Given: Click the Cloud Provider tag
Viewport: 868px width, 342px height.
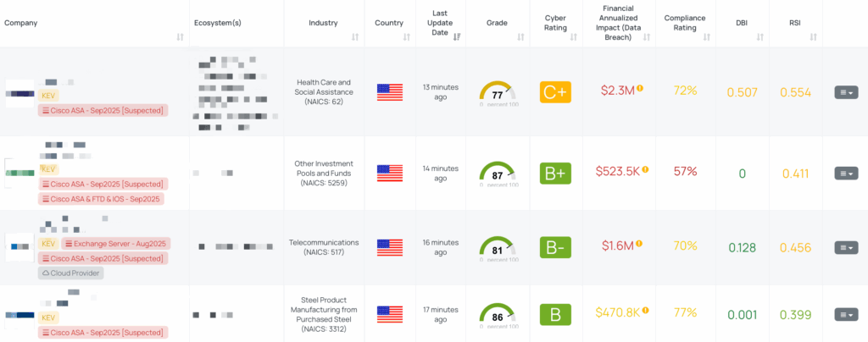Looking at the screenshot, I should click(x=70, y=273).
